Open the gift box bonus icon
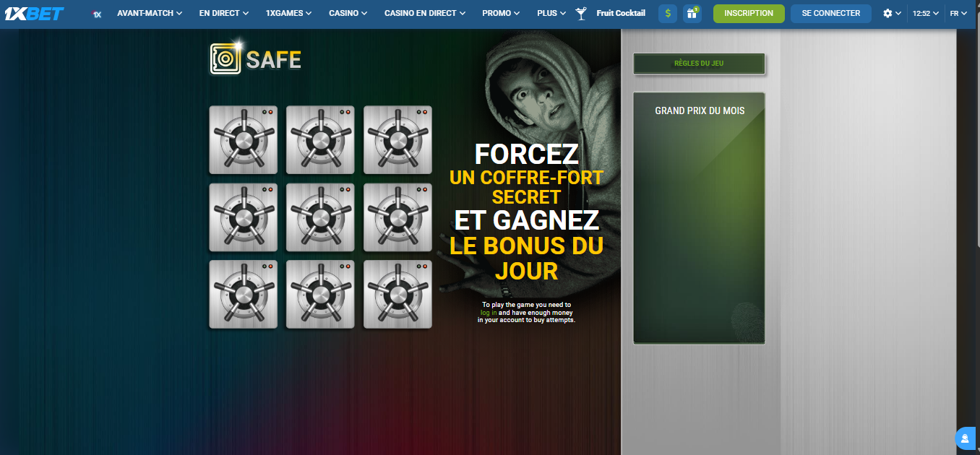980x455 pixels. click(x=692, y=13)
